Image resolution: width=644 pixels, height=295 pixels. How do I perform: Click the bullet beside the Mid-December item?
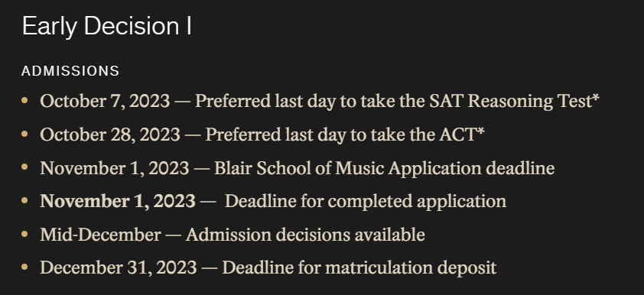tap(24, 234)
